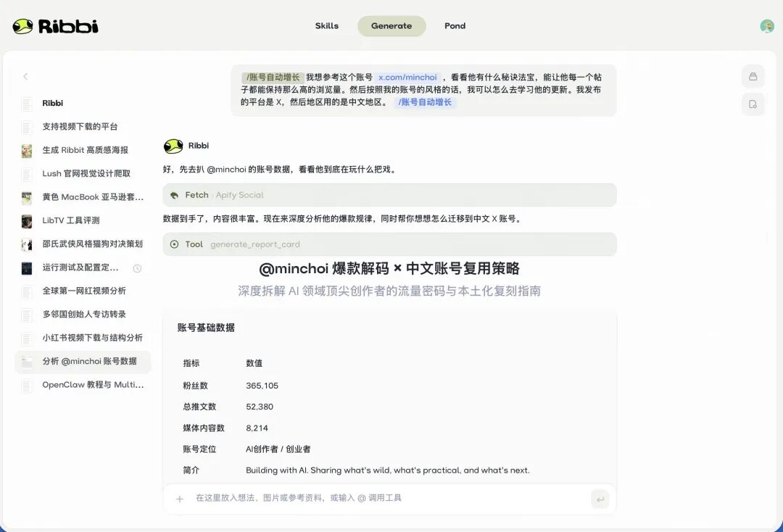Click the plus icon in the input bar
Image resolution: width=783 pixels, height=532 pixels.
click(x=179, y=499)
